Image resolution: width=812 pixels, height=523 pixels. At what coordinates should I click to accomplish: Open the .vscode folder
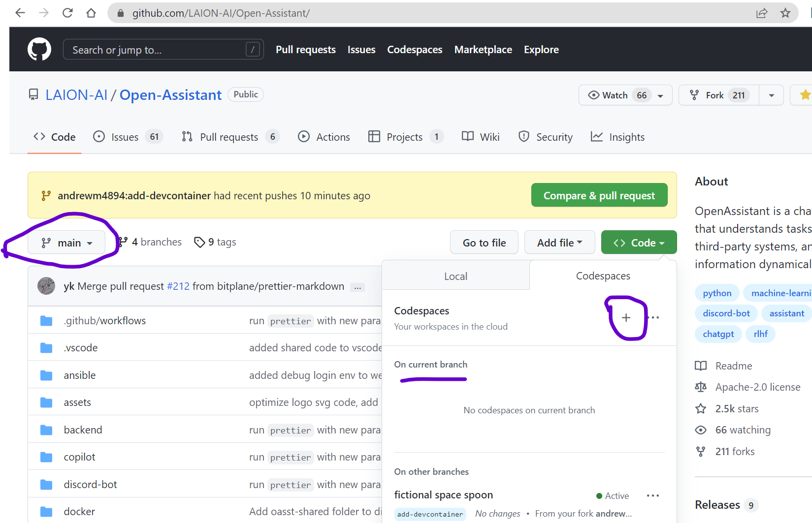81,348
